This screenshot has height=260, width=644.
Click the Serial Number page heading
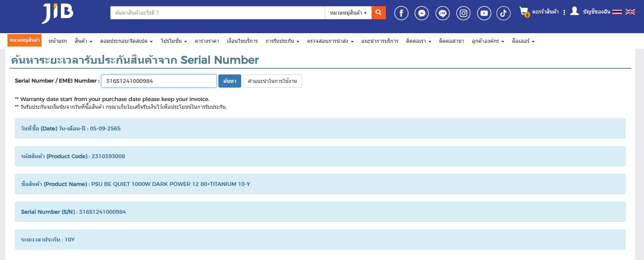(x=135, y=60)
